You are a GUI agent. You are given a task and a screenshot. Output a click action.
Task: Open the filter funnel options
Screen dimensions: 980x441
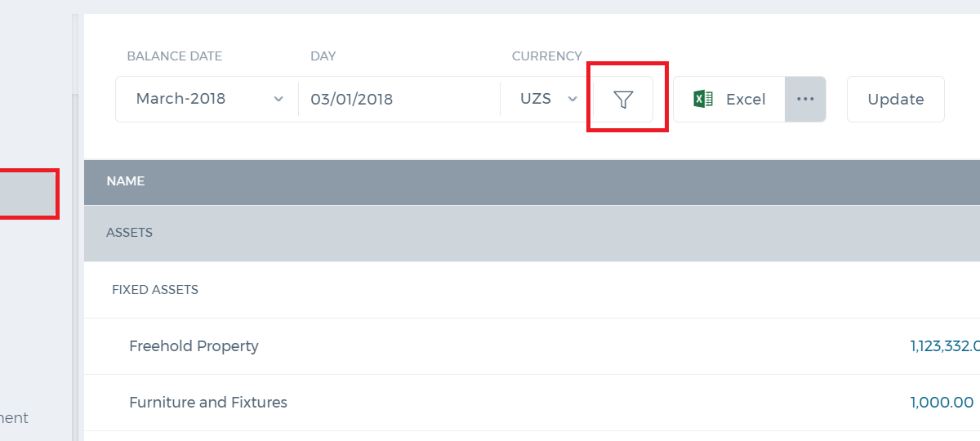click(x=623, y=100)
